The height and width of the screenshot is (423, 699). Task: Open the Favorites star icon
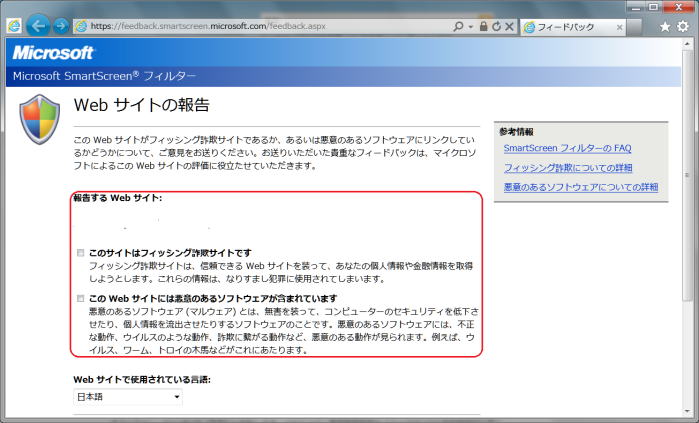(x=665, y=27)
